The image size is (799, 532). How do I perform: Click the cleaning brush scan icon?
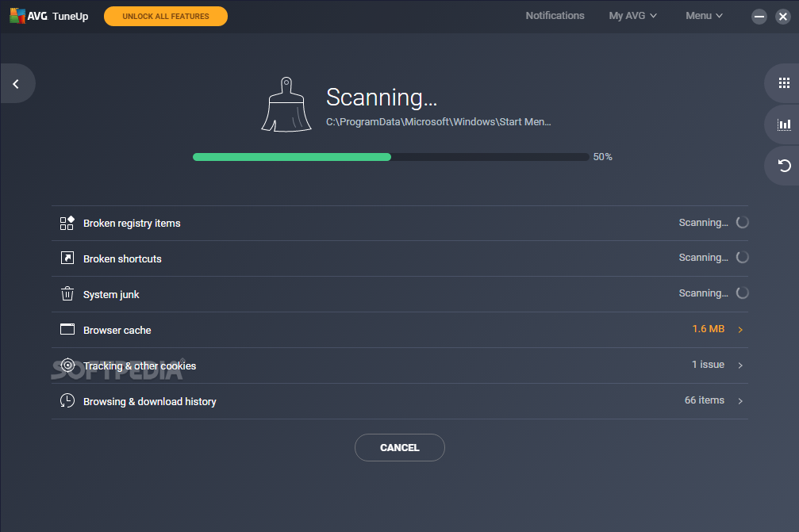coord(286,105)
